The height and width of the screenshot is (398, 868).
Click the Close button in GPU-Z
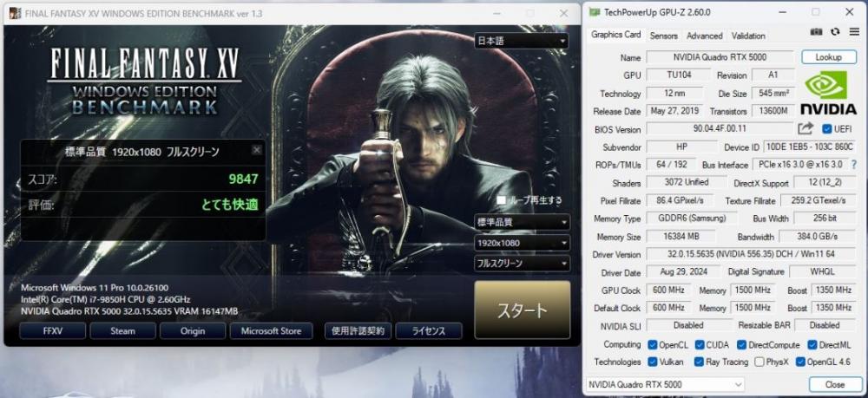835,384
